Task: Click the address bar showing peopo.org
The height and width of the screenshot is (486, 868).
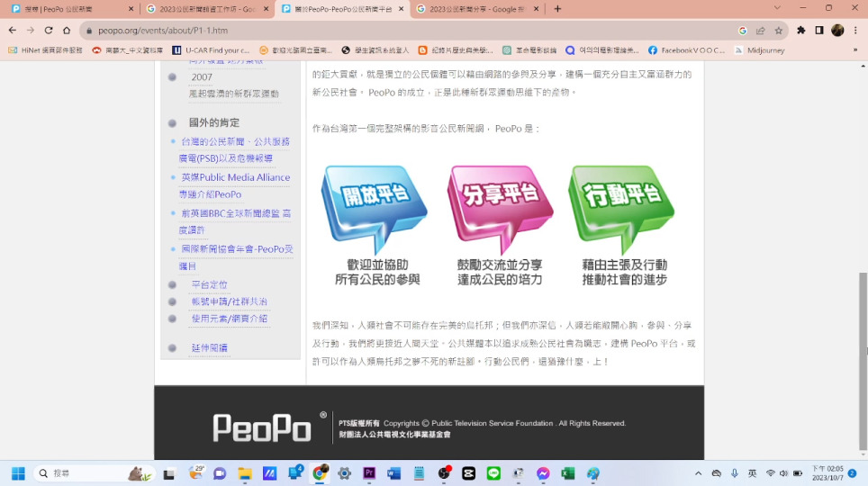Action: click(360, 30)
